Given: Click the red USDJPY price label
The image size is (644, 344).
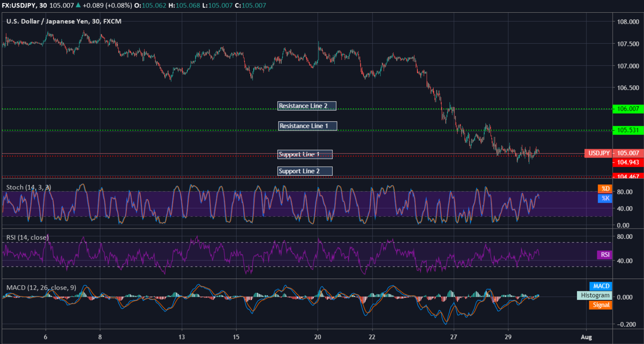Looking at the screenshot, I should (x=599, y=153).
